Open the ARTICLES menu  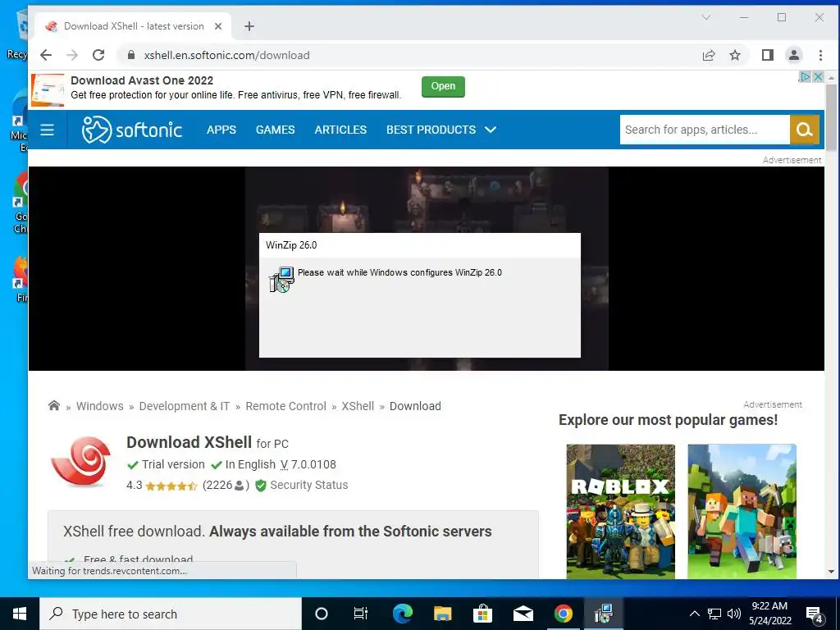click(340, 130)
